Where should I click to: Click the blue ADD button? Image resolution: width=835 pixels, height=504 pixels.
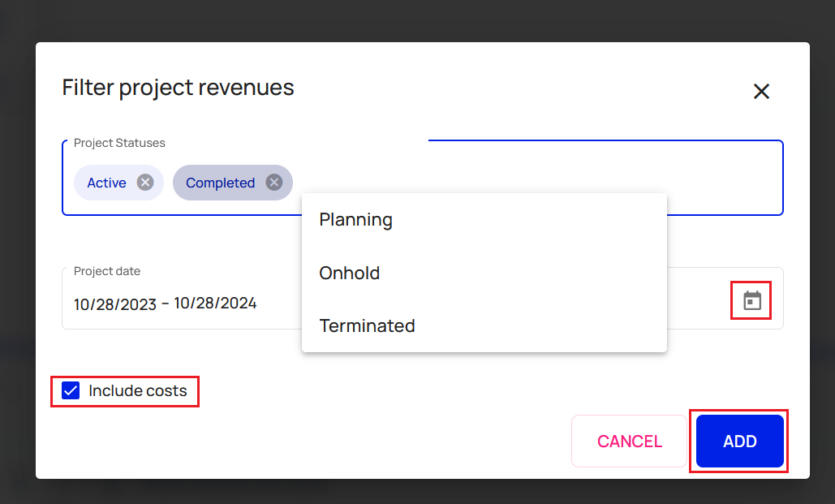(x=739, y=442)
